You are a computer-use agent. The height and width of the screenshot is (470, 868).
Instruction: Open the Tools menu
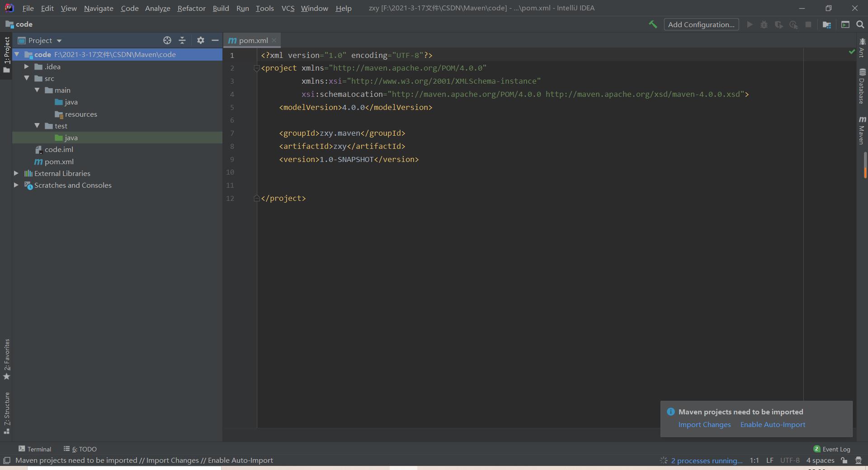point(264,8)
